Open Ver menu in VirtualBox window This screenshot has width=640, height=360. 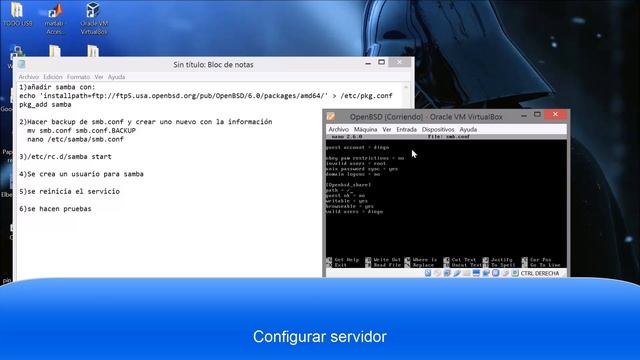click(387, 129)
